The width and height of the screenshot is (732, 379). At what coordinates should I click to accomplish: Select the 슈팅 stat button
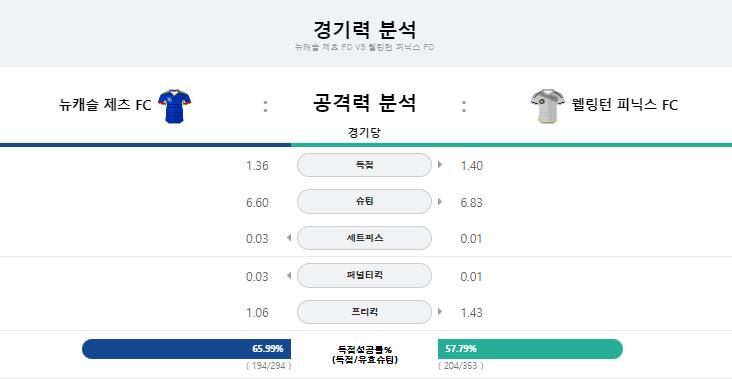[x=364, y=202]
